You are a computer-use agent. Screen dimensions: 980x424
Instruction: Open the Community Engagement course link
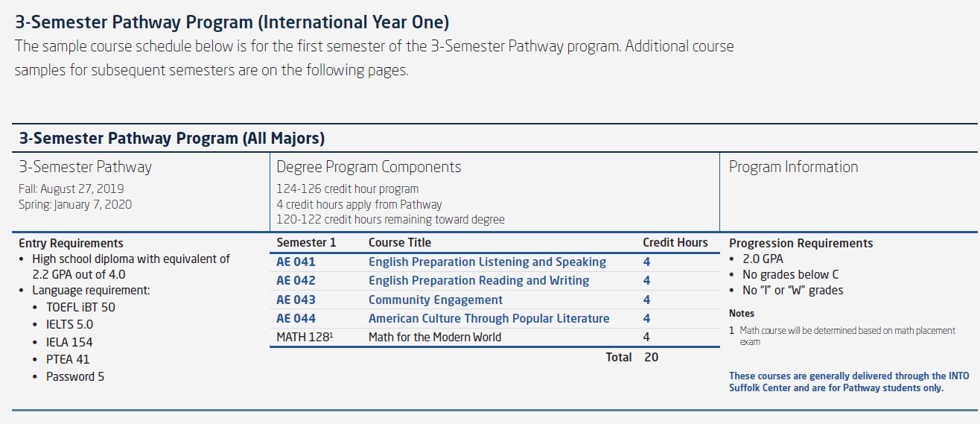click(436, 300)
